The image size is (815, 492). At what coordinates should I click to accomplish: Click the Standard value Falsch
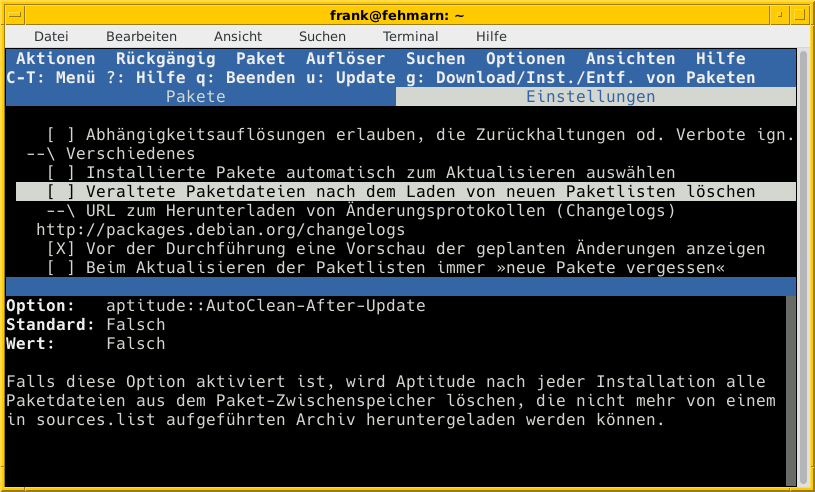point(136,325)
